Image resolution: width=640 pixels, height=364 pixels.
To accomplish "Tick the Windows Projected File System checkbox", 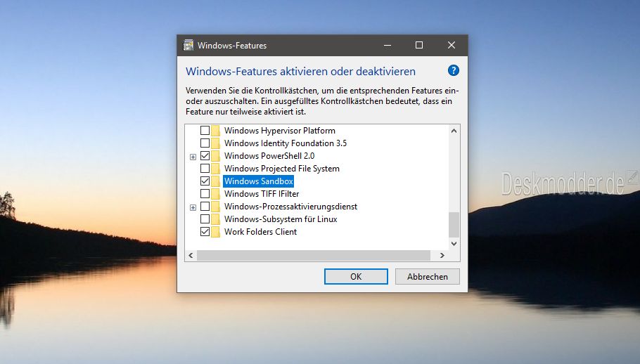I will pos(205,169).
